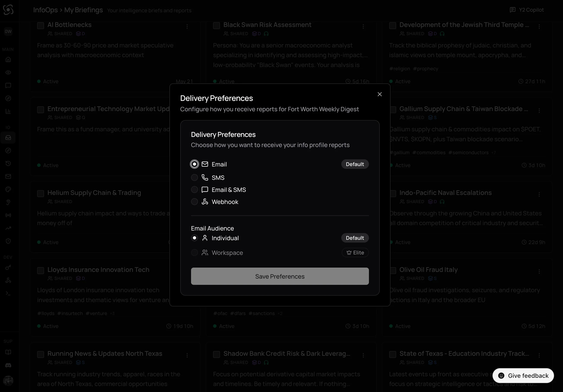563x392 pixels.
Task: Select the Email delivery radio option
Action: [x=195, y=164]
